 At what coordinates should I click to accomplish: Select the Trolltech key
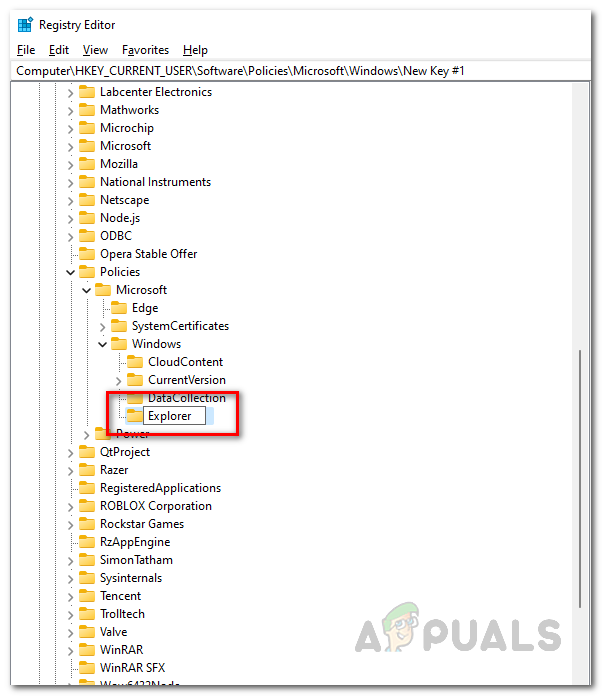tap(123, 614)
